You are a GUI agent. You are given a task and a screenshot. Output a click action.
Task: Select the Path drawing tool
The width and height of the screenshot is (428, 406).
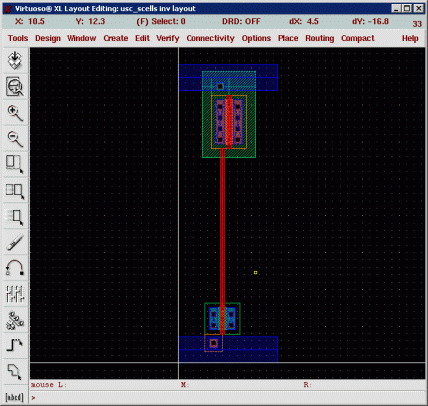15,346
